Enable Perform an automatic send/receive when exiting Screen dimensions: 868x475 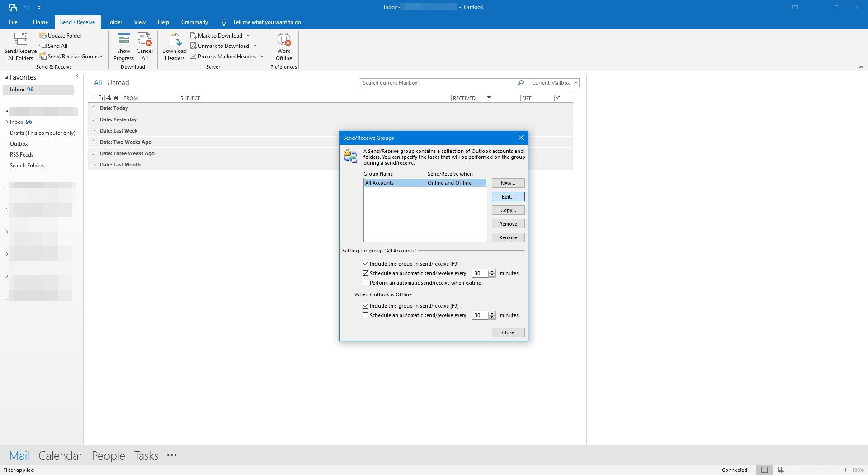pos(366,283)
